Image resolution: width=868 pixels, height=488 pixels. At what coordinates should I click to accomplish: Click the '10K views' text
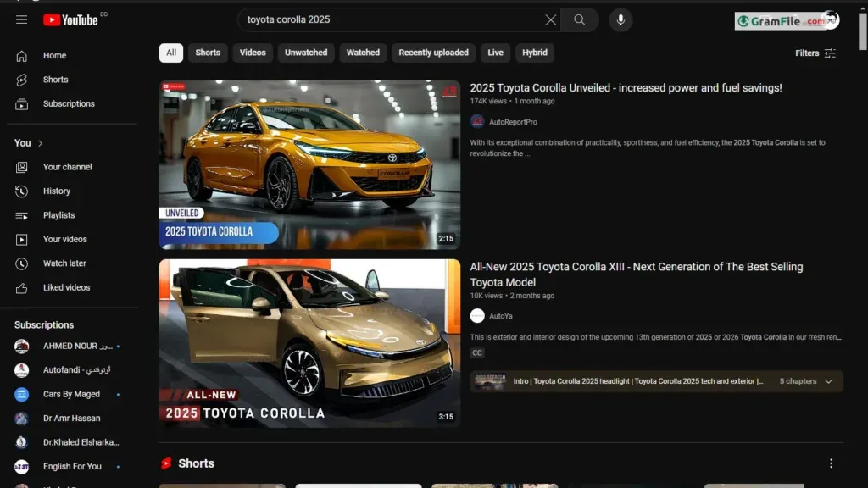point(486,296)
